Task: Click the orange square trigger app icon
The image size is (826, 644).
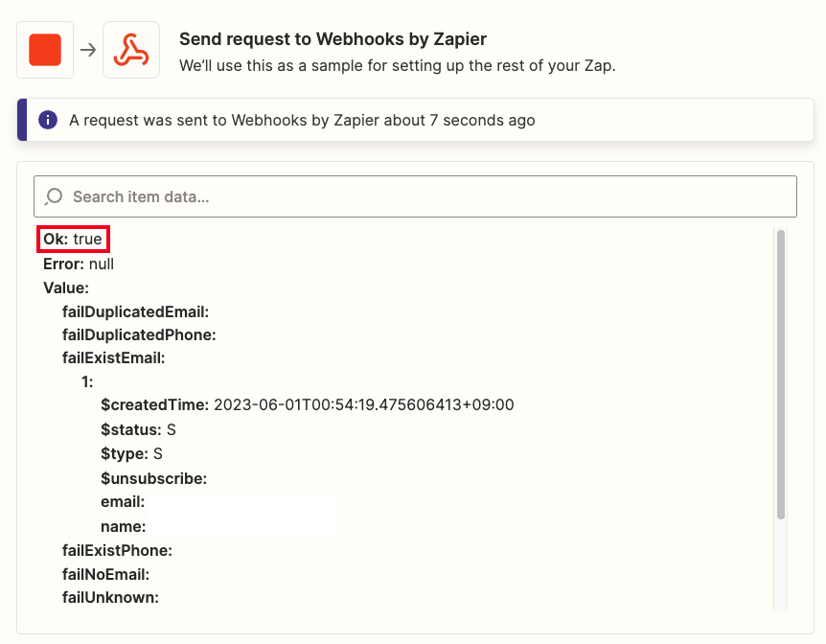Action: pos(45,50)
